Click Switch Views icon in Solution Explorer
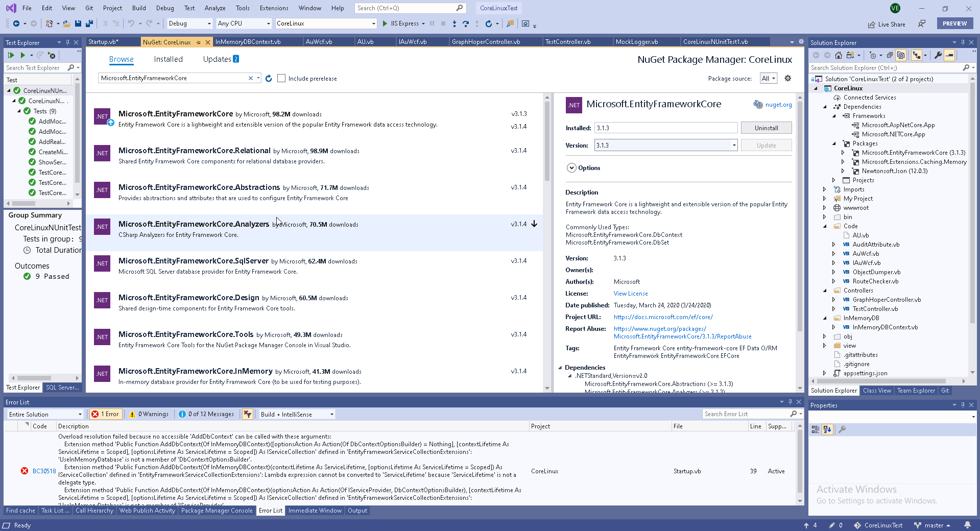 (x=850, y=55)
